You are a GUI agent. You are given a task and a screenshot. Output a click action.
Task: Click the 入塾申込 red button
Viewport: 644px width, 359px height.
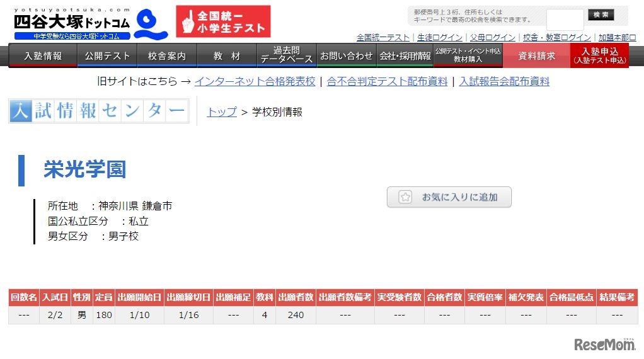click(600, 55)
